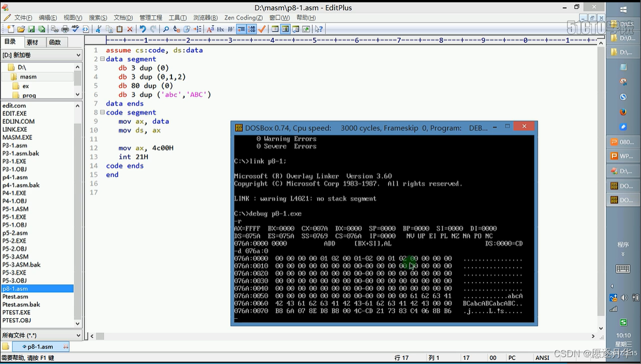Toggle the full screen icon

pyautogui.click(x=306, y=29)
